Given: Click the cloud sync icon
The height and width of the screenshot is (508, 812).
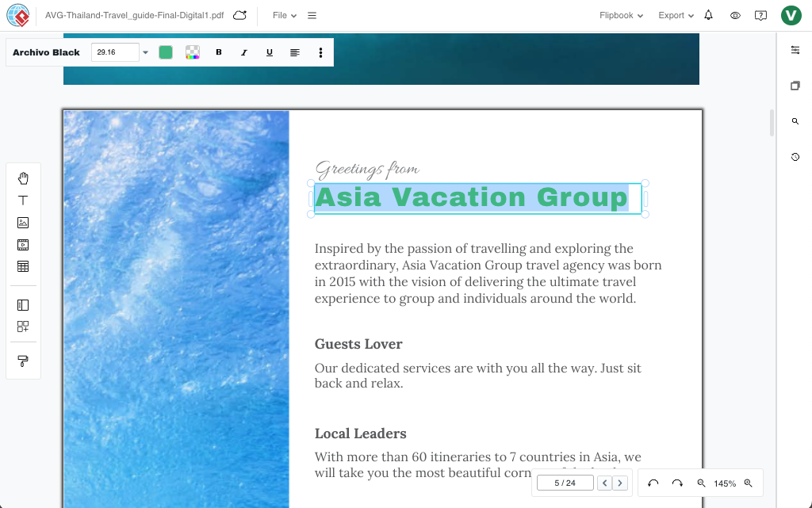Looking at the screenshot, I should click(239, 16).
